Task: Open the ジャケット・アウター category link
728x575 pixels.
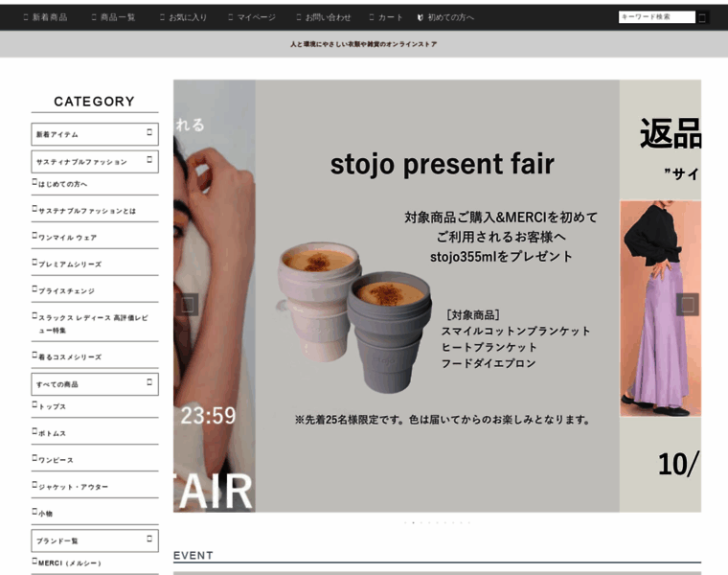Action: [x=73, y=487]
